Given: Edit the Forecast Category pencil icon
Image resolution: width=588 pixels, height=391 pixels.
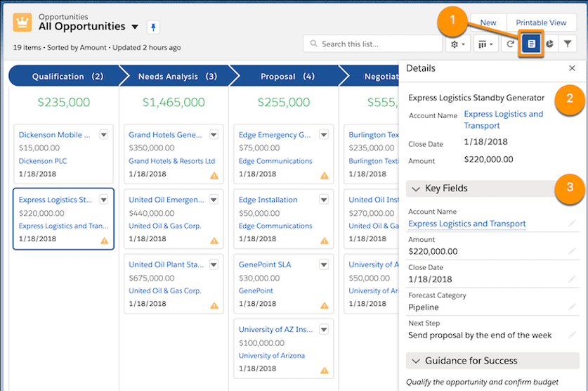Looking at the screenshot, I should coord(572,307).
